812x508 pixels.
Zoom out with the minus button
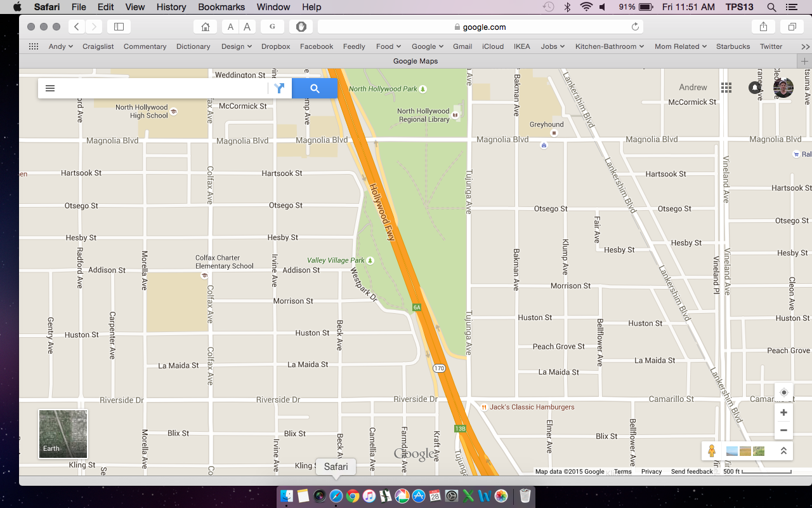(x=783, y=430)
